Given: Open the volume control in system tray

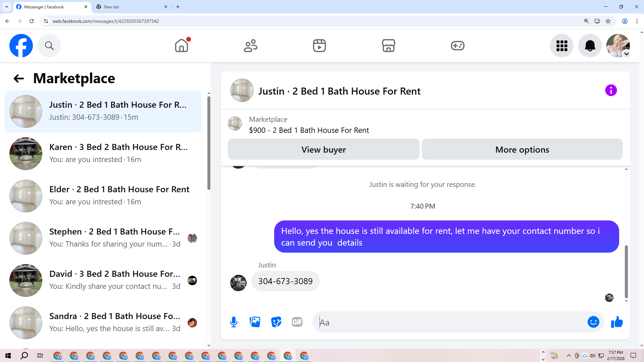Looking at the screenshot, I should pyautogui.click(x=593, y=356).
